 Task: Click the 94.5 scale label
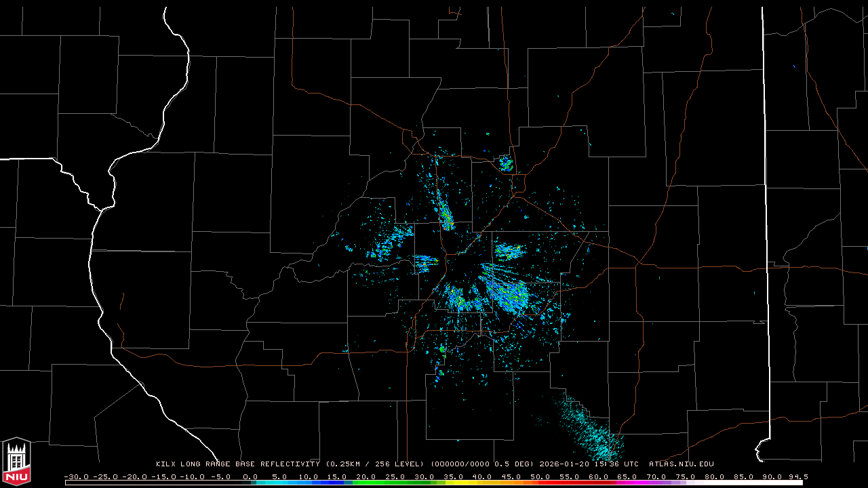click(798, 476)
